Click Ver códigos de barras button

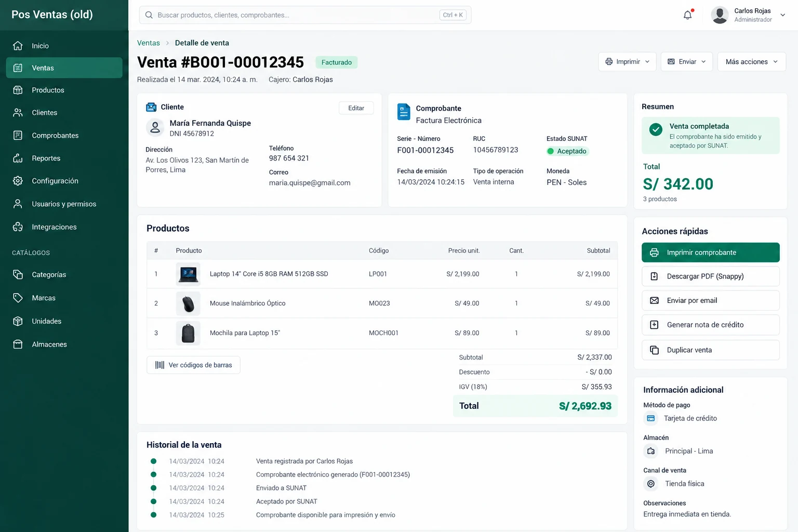tap(193, 365)
